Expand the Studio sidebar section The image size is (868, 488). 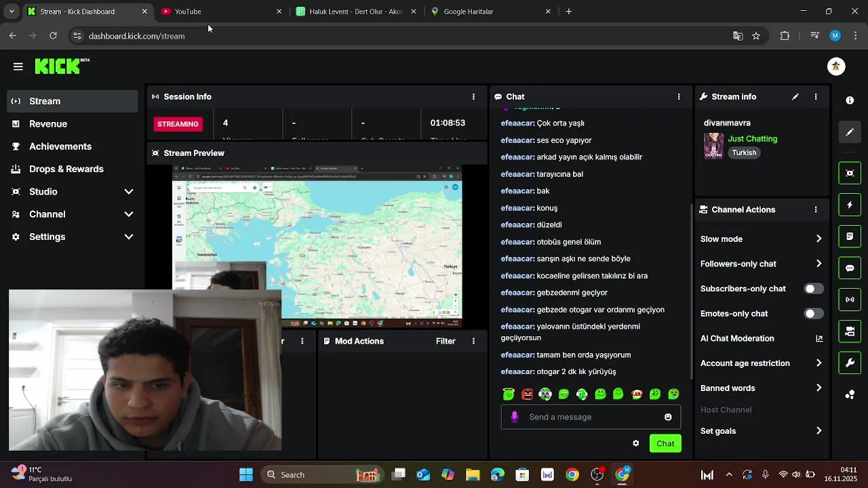(x=73, y=192)
